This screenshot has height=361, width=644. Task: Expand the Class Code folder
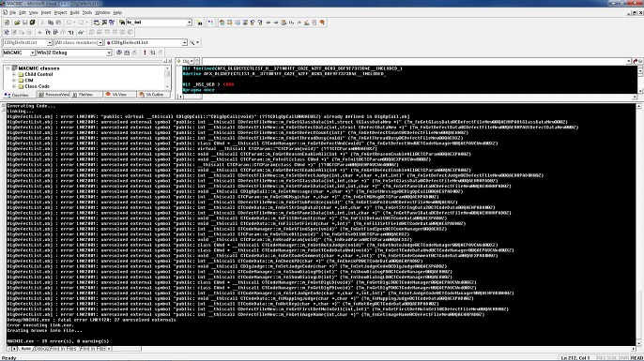(x=14, y=86)
